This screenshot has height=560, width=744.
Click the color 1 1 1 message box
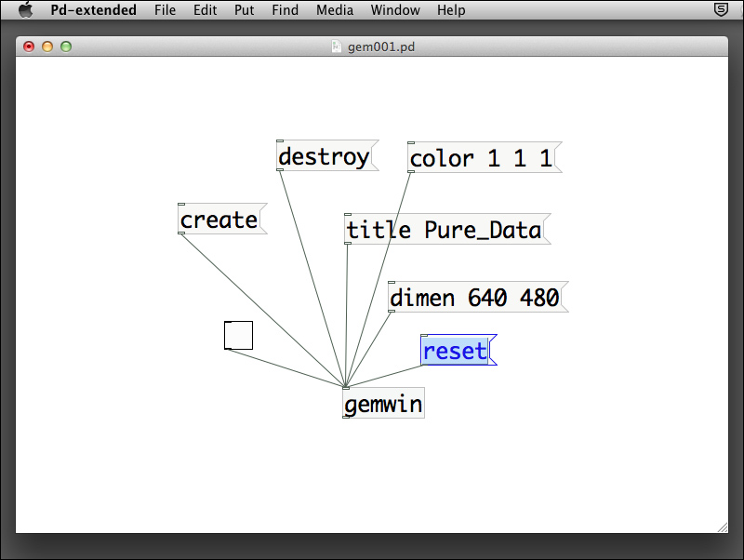tap(485, 157)
